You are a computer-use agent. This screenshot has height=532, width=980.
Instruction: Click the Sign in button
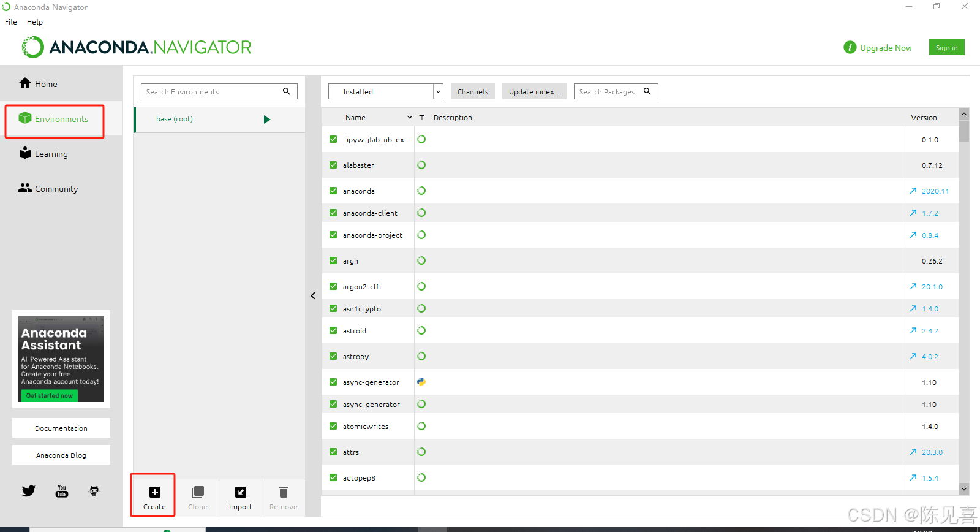946,47
